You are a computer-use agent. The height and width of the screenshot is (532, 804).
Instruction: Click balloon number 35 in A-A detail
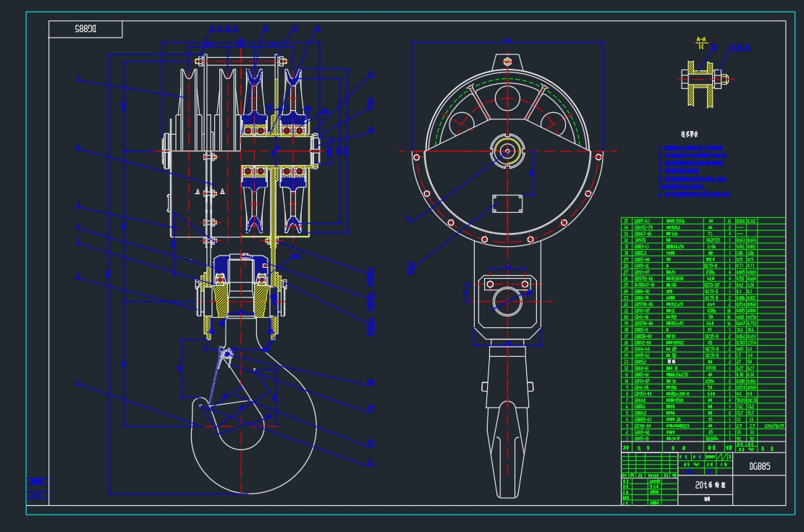point(714,48)
